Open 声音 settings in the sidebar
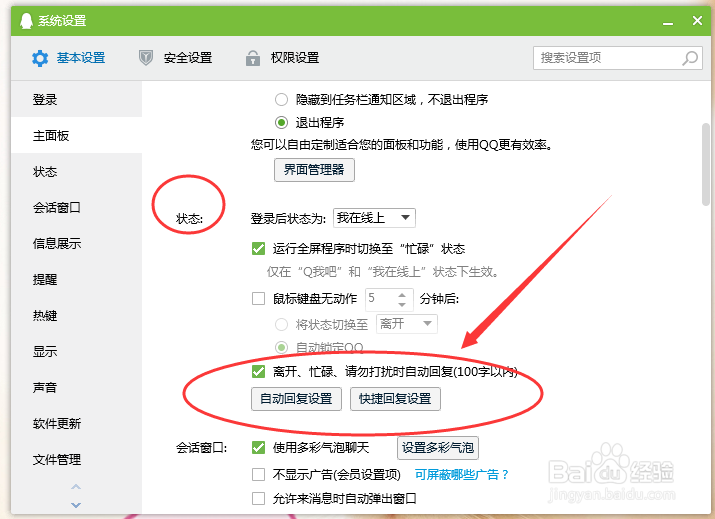The width and height of the screenshot is (715, 519). click(76, 388)
